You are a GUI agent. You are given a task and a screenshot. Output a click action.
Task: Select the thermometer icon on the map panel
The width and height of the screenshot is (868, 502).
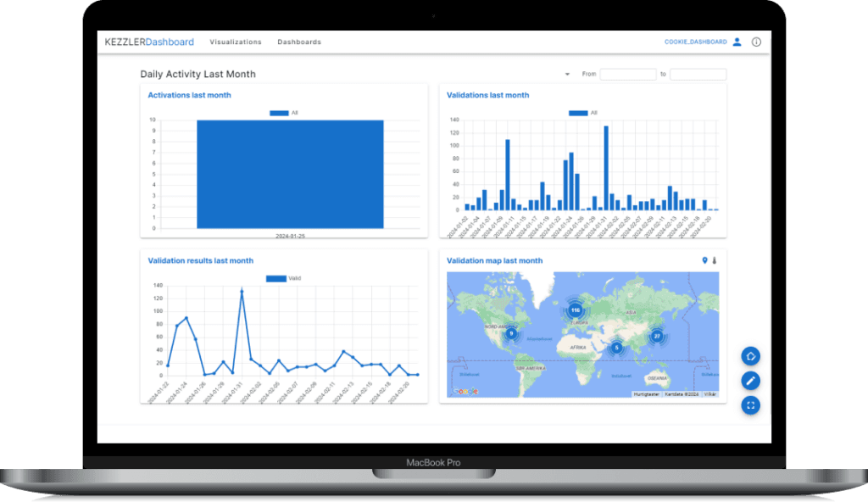click(714, 260)
